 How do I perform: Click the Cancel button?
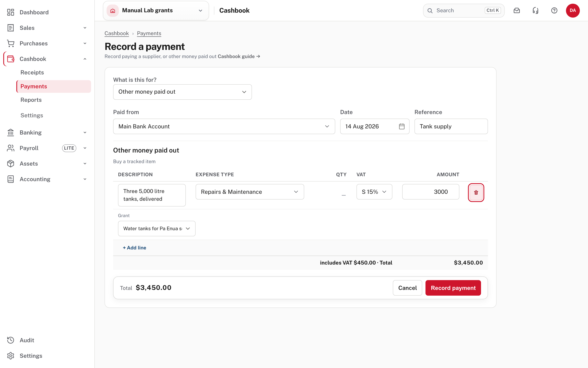pyautogui.click(x=408, y=288)
